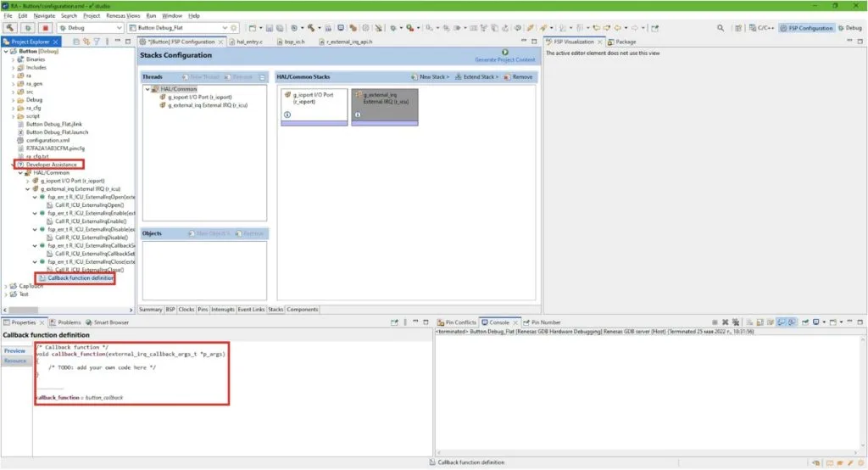Select g_ioport I/O Port stack block
Image resolution: width=868 pixels, height=470 pixels.
click(x=314, y=107)
